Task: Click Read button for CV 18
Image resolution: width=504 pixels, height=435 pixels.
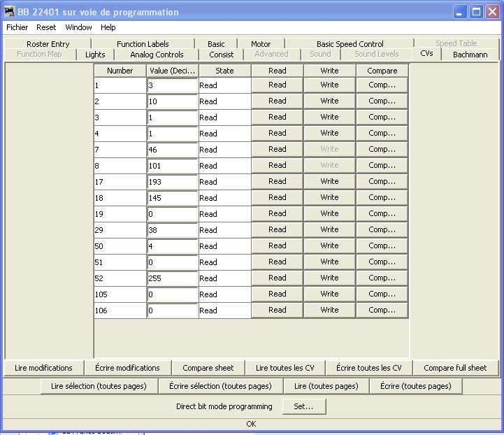Action: point(277,197)
